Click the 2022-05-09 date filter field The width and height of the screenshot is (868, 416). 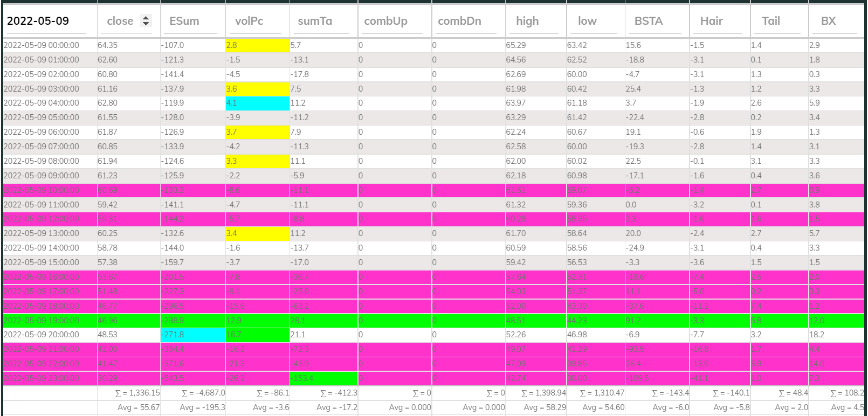click(46, 21)
